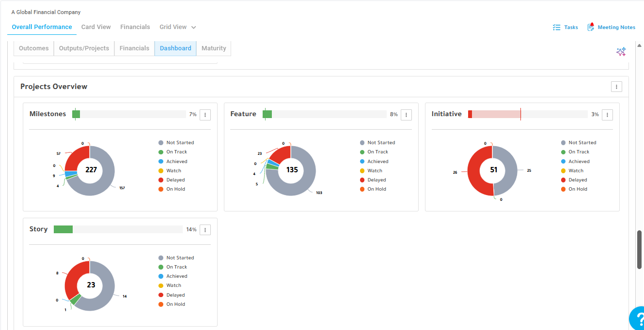Image resolution: width=644 pixels, height=330 pixels.
Task: Toggle Achieved legend in Story chart
Action: 173,276
